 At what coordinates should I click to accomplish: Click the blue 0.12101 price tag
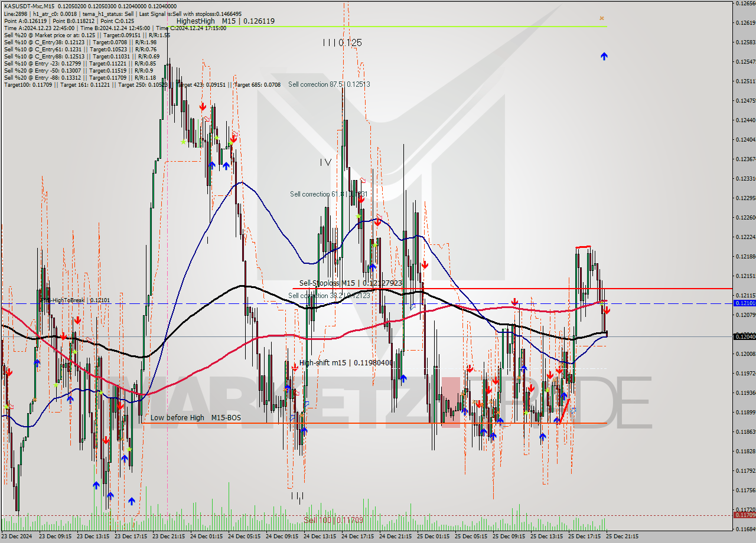pyautogui.click(x=744, y=303)
